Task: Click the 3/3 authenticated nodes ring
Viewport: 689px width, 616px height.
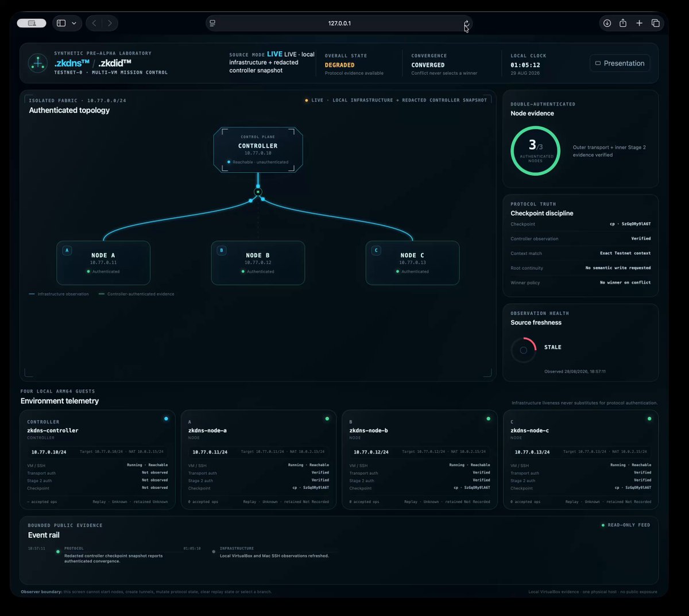Action: 536,150
